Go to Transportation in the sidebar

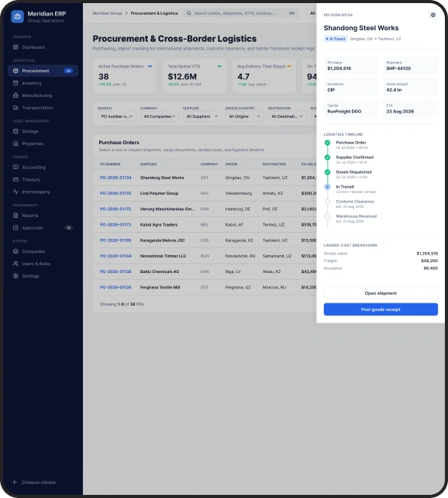(x=43, y=108)
